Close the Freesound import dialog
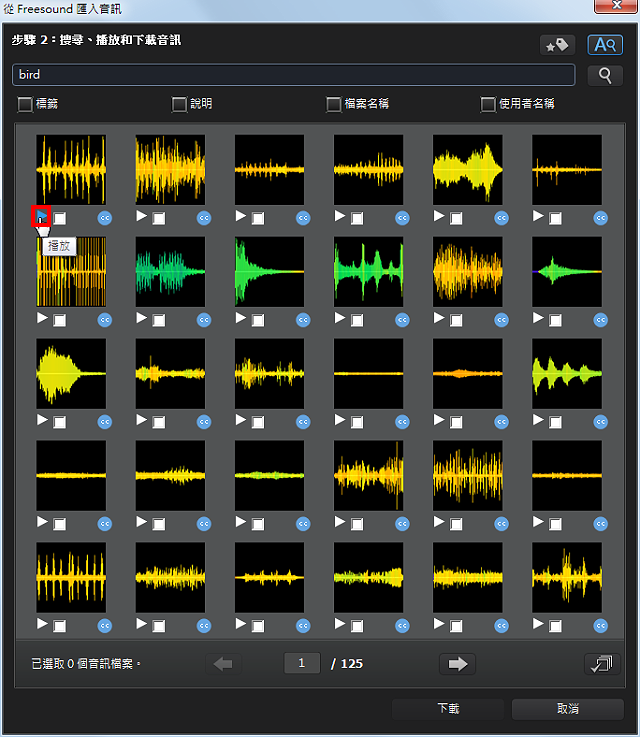Viewport: 640px width, 737px height. (617, 6)
